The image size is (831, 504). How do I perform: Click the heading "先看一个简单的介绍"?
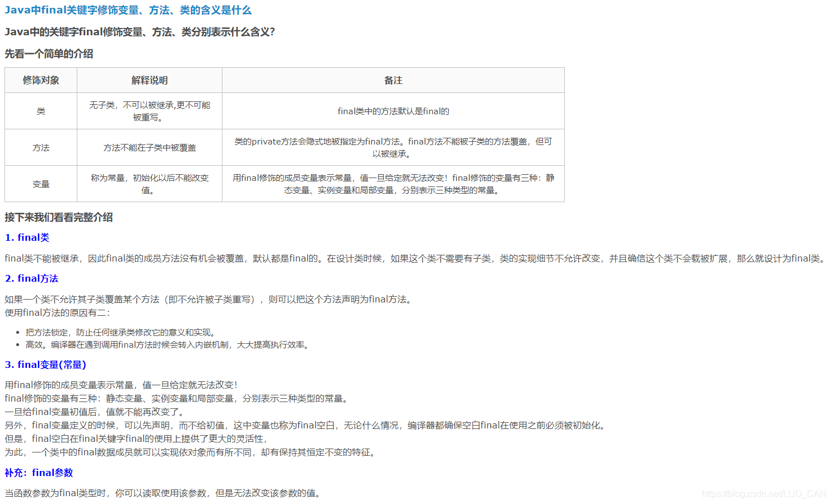[x=49, y=54]
